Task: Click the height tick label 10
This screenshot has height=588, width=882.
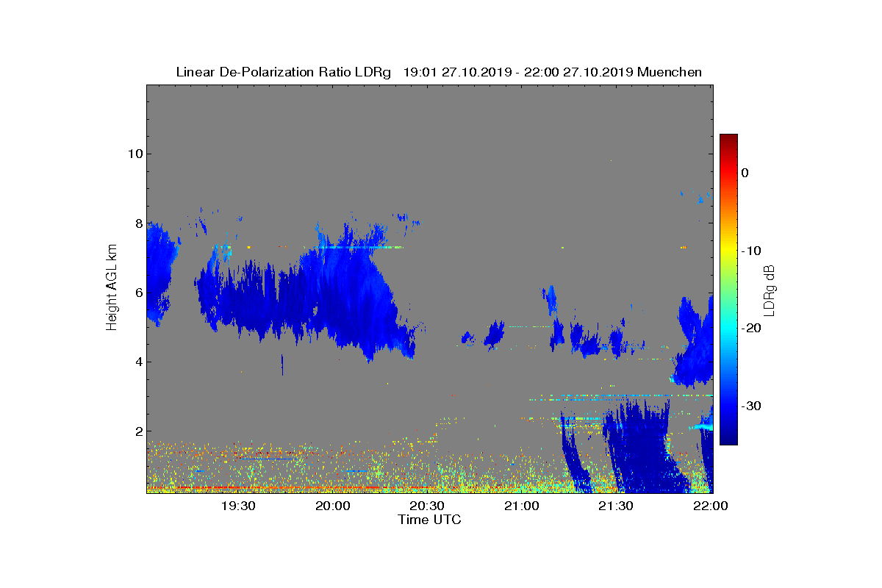Action: point(134,154)
